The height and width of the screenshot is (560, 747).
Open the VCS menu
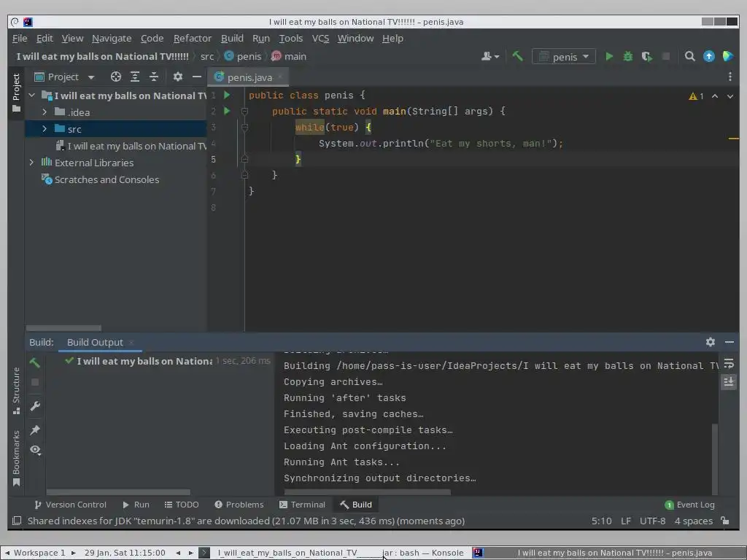(321, 38)
